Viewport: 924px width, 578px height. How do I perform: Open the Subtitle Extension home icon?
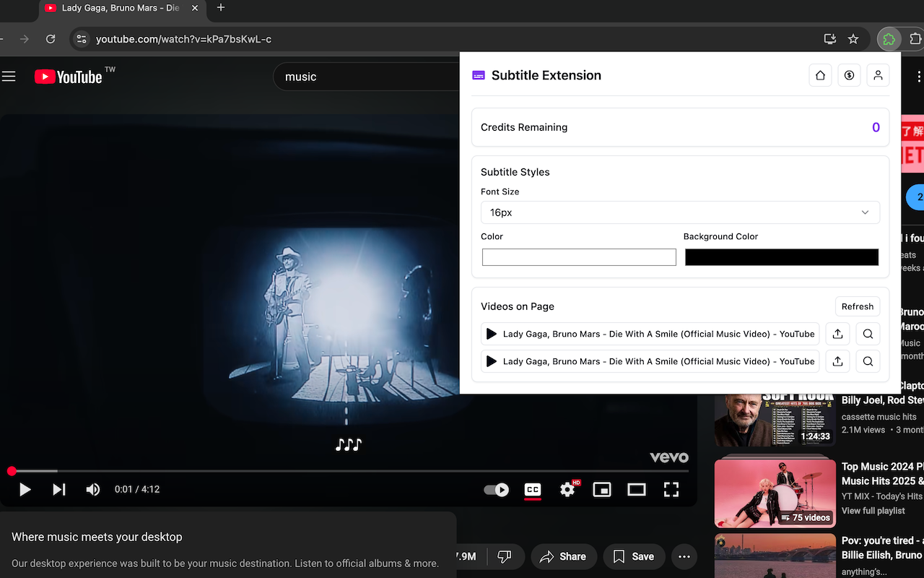click(820, 75)
